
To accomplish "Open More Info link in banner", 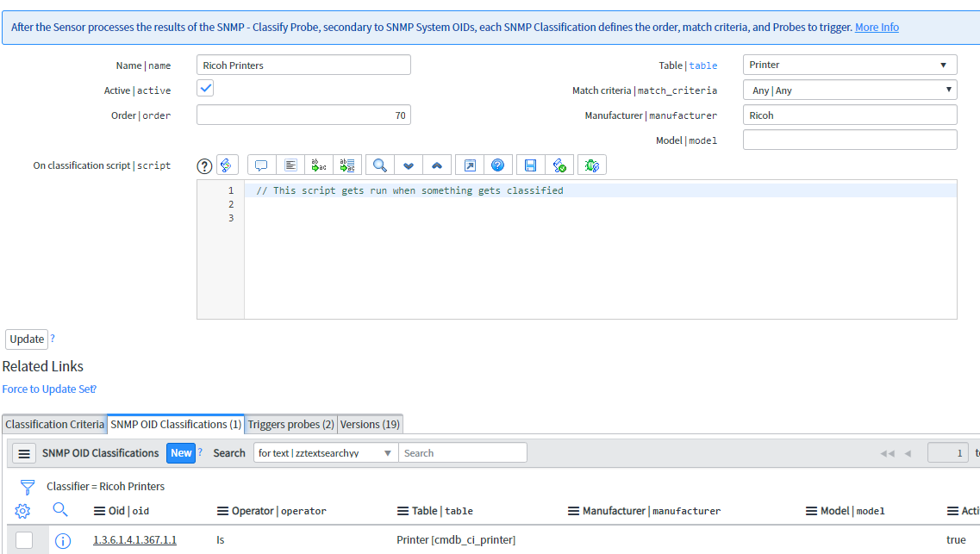I will pos(877,27).
